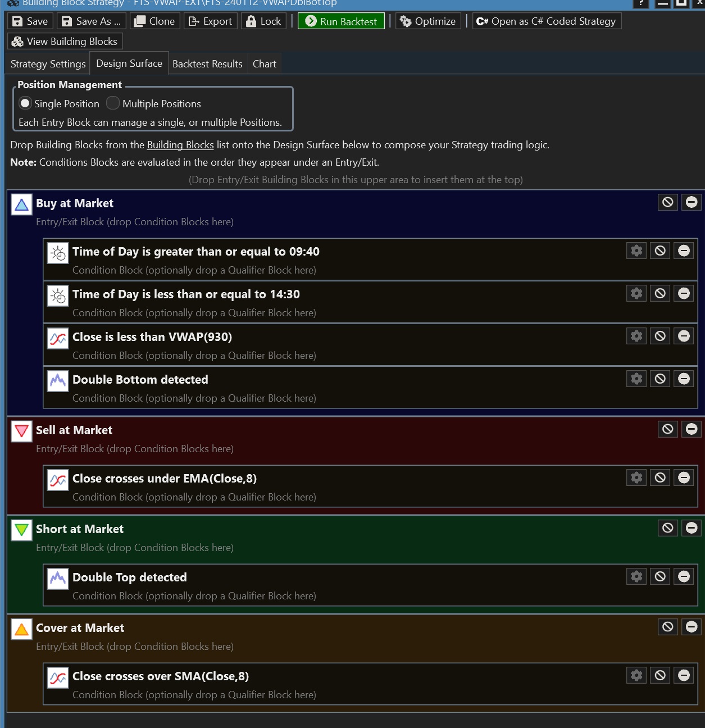Disable the Buy at Market block
705x728 pixels.
click(x=667, y=202)
